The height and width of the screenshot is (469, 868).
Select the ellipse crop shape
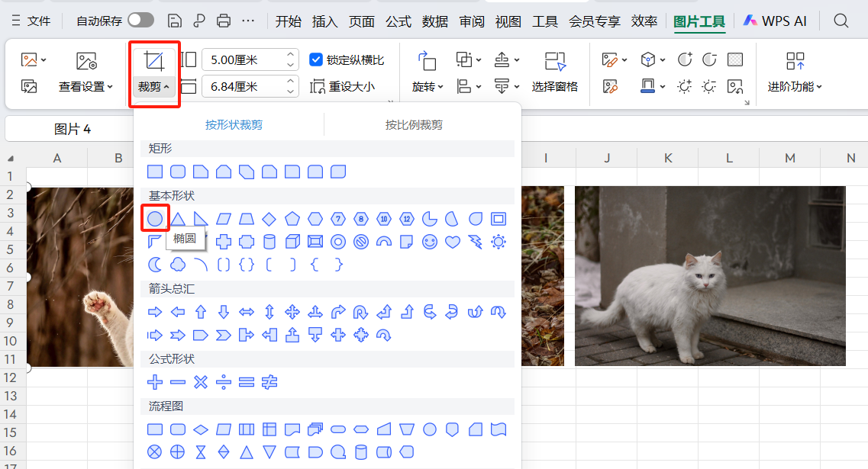tap(155, 219)
